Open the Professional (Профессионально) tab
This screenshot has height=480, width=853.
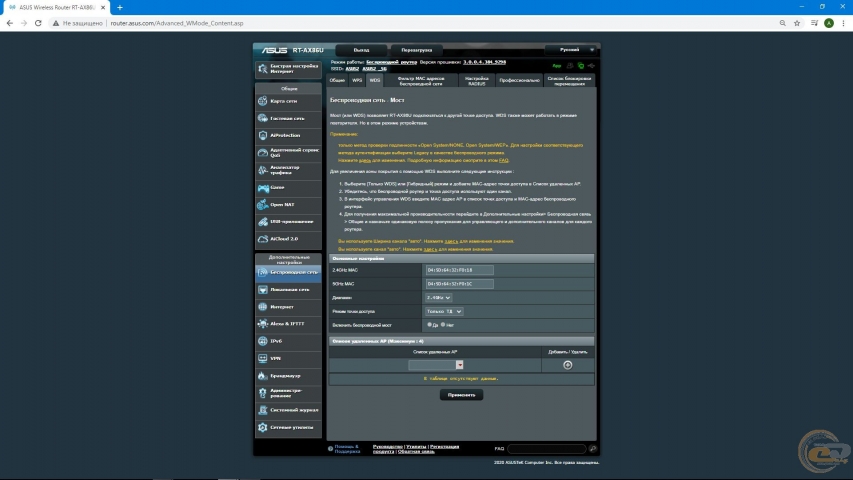(520, 81)
